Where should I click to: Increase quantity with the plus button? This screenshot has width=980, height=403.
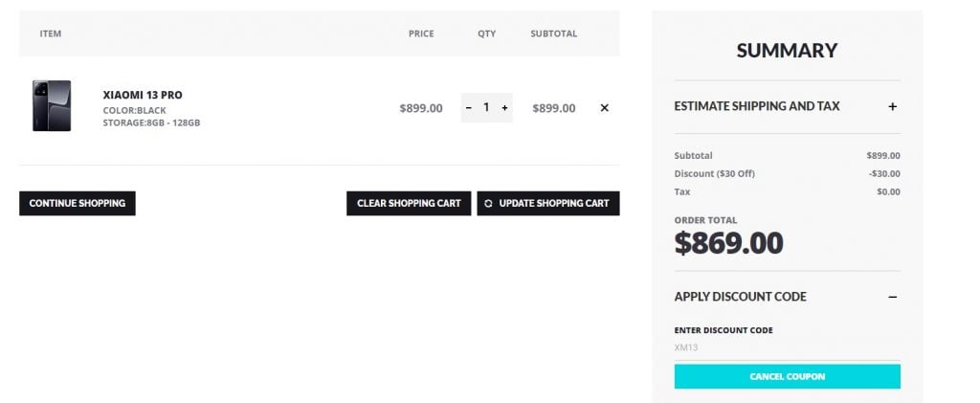pyautogui.click(x=504, y=108)
